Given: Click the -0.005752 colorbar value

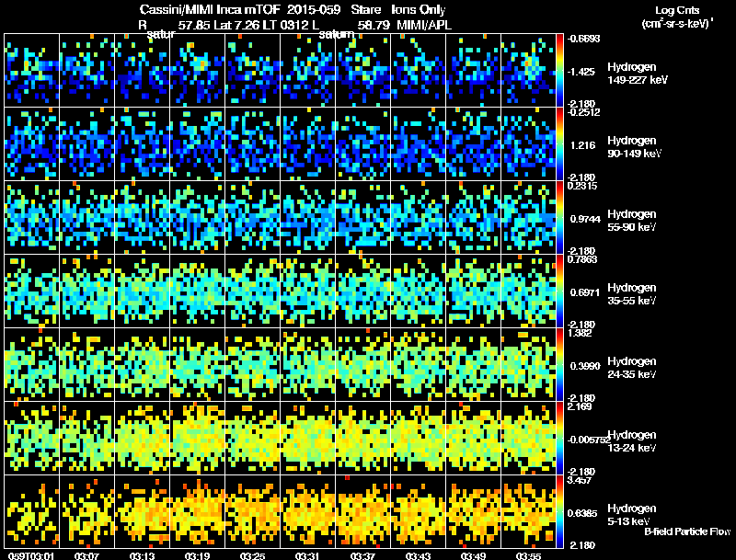Looking at the screenshot, I should tap(589, 440).
